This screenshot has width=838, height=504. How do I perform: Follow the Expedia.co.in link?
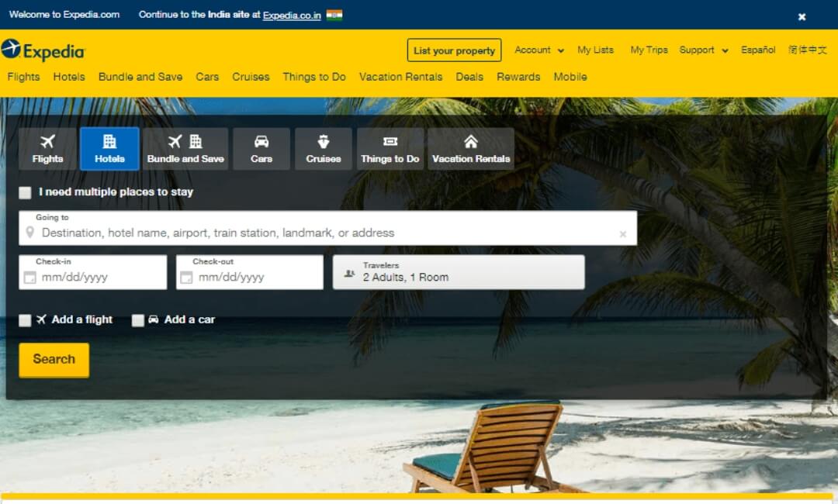pos(293,14)
